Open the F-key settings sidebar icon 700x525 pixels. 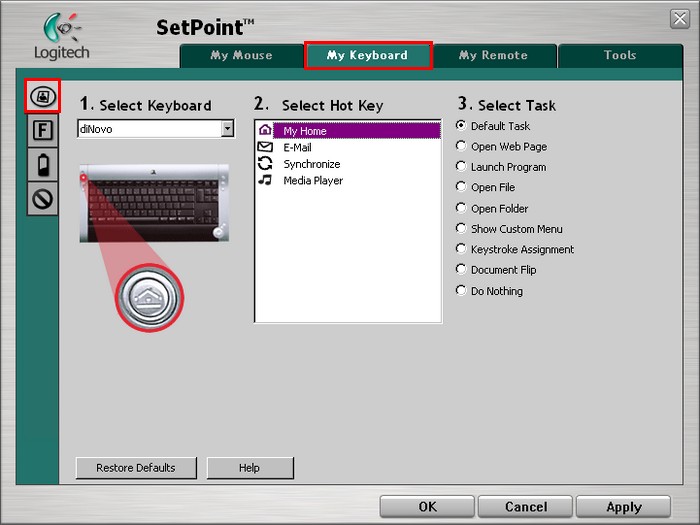[x=42, y=130]
